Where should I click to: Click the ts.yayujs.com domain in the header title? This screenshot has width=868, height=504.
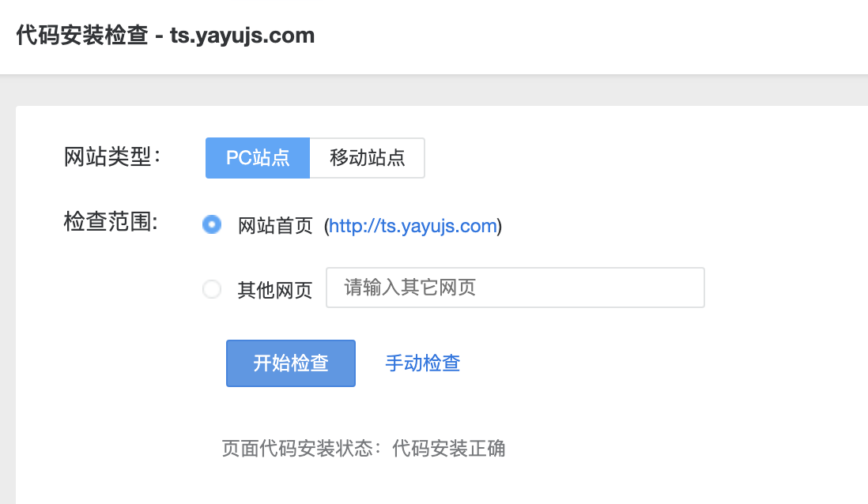click(243, 36)
